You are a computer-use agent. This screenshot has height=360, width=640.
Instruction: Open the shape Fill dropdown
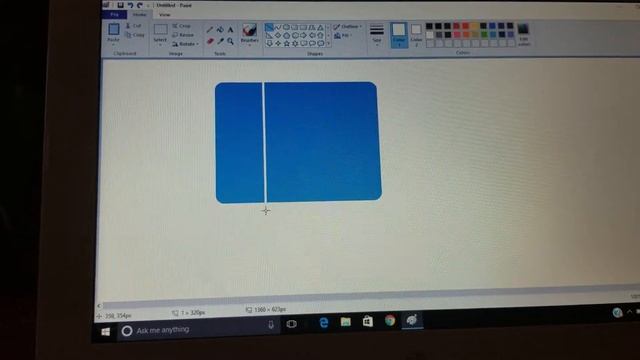(x=343, y=36)
